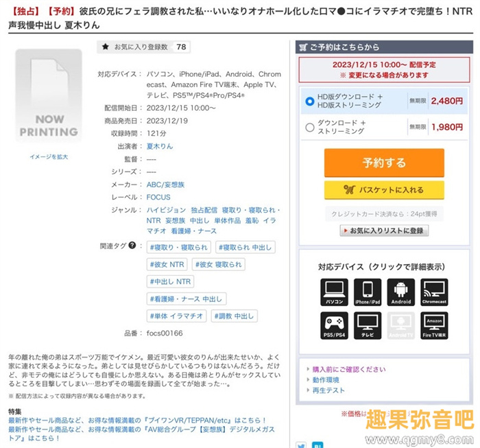Click the パソコン device icon
The image size is (480, 448).
[x=334, y=292]
